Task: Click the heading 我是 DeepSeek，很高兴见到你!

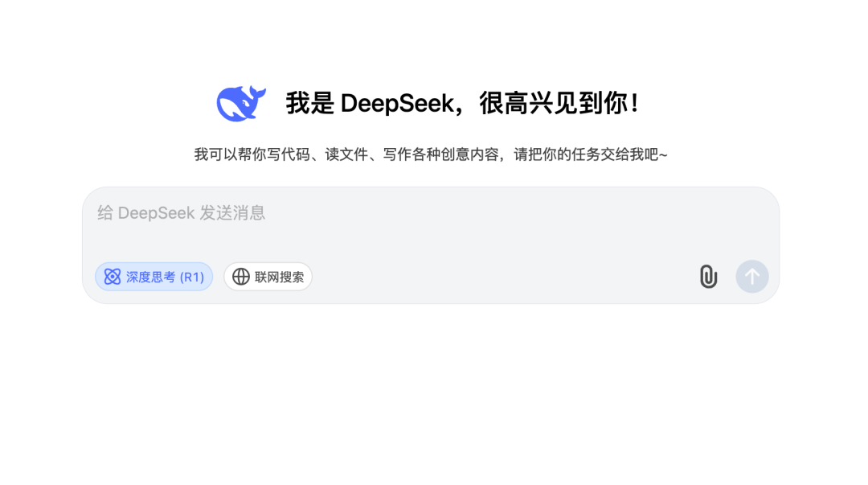Action: click(463, 103)
